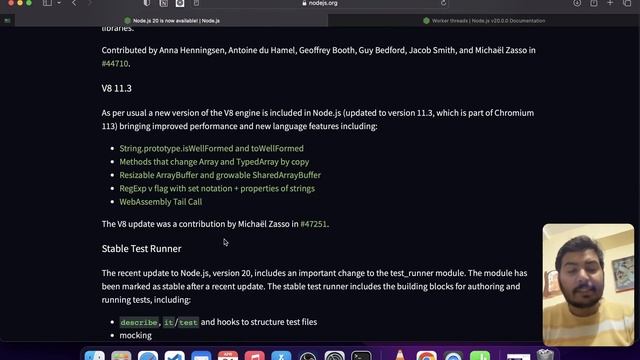
Task: Open WebAssembly Tail Call link
Action: point(161,202)
